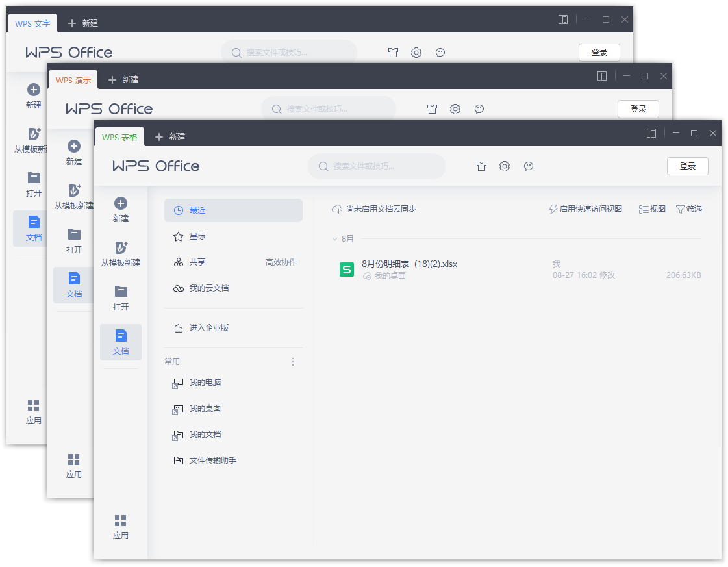Click 打开 folder icon in WPS 演示 sidebar
728x567 pixels.
(74, 234)
